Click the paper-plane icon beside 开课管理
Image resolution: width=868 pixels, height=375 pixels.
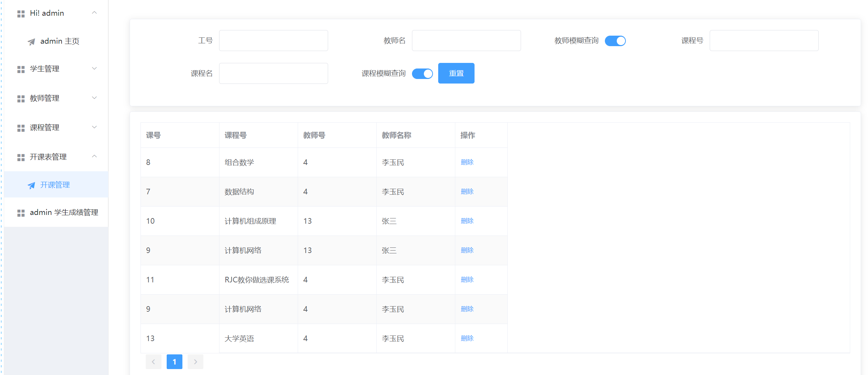click(x=32, y=185)
